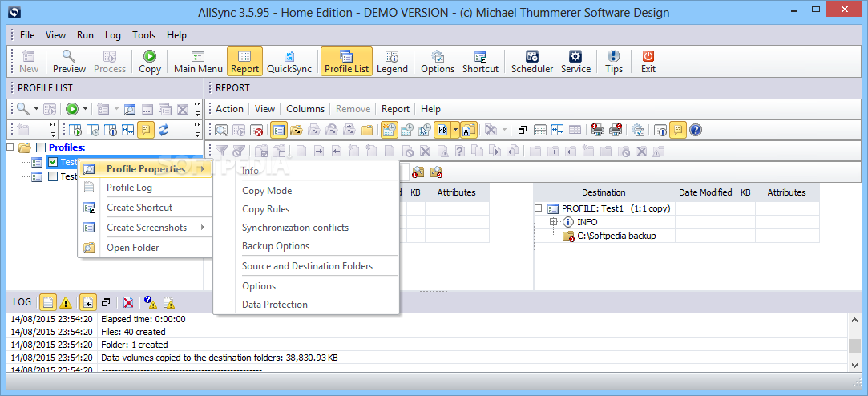Toggle the KB file size display button
Viewport: 868px width, 396px height.
point(442,130)
